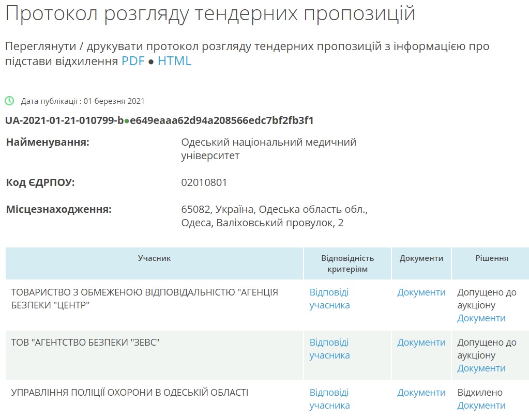Open the PDF version of the protocol
Image resolution: width=529 pixels, height=420 pixels.
pos(133,61)
